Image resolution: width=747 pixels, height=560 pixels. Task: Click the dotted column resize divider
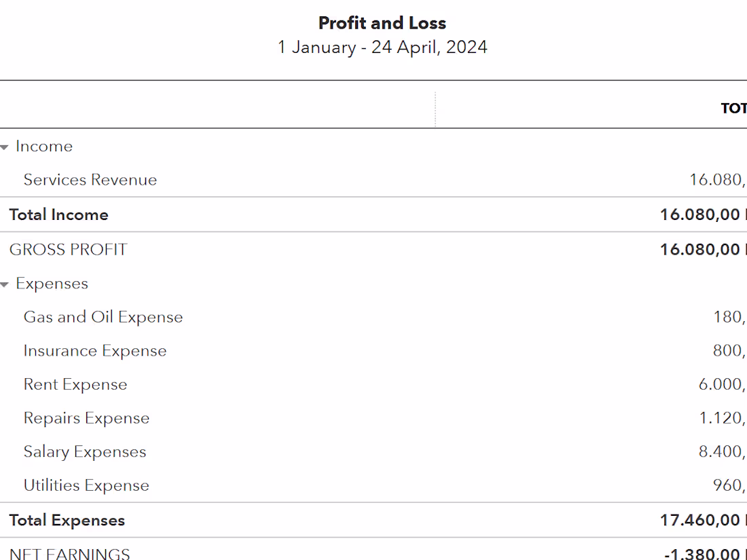pyautogui.click(x=435, y=109)
